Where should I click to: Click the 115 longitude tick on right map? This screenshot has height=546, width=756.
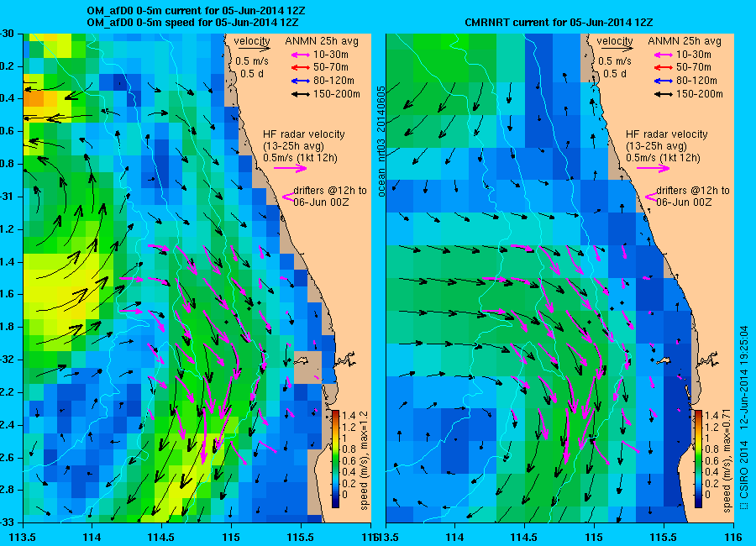(594, 537)
